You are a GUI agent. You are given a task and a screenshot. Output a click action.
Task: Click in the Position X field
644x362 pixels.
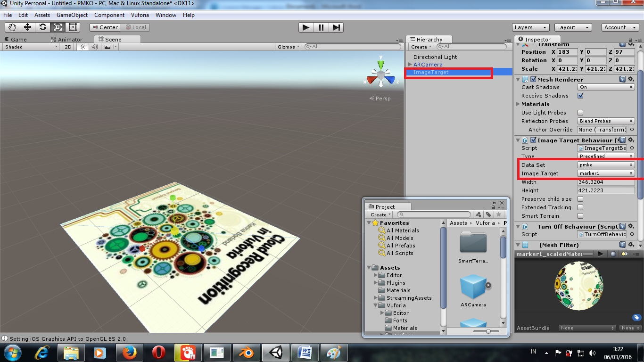click(567, 52)
